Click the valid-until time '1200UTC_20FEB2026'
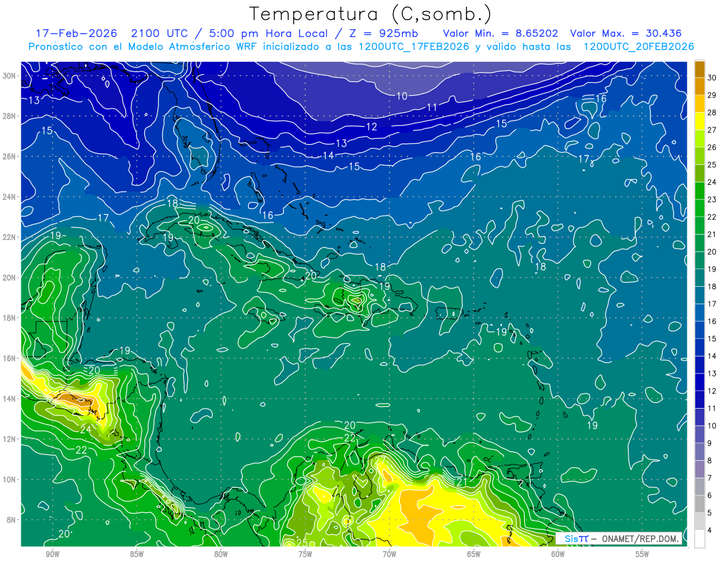 639,47
